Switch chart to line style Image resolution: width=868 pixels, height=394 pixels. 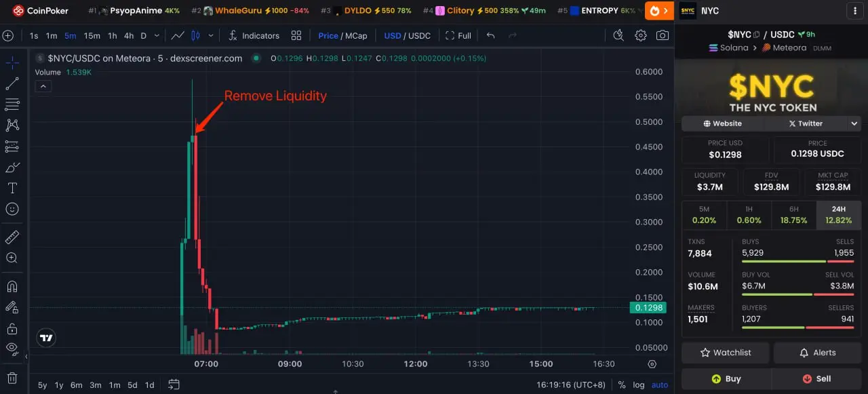[x=178, y=35]
